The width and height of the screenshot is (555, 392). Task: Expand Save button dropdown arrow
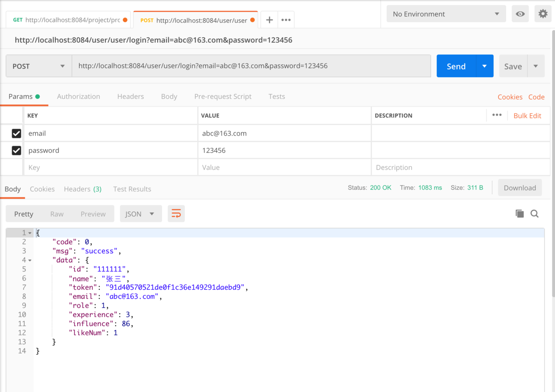535,66
